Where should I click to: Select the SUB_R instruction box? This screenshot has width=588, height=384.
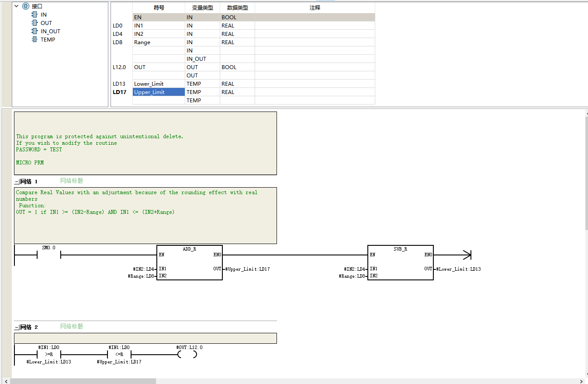tap(401, 262)
